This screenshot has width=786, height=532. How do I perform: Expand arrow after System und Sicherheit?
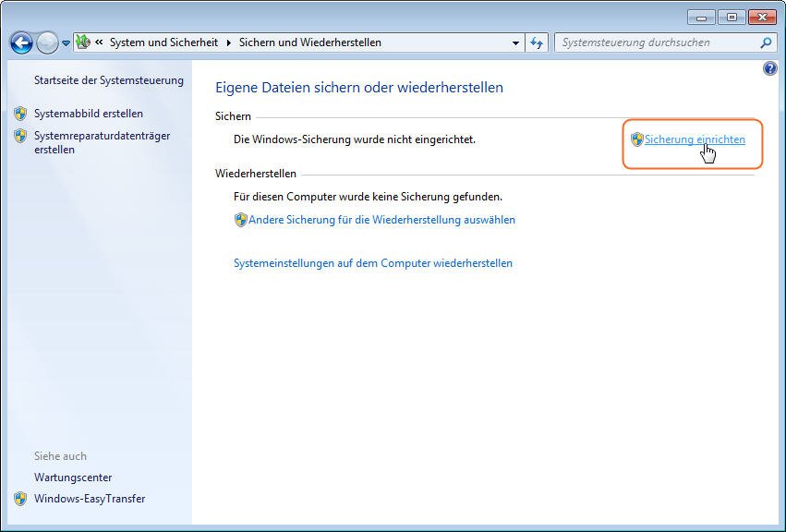tap(228, 42)
